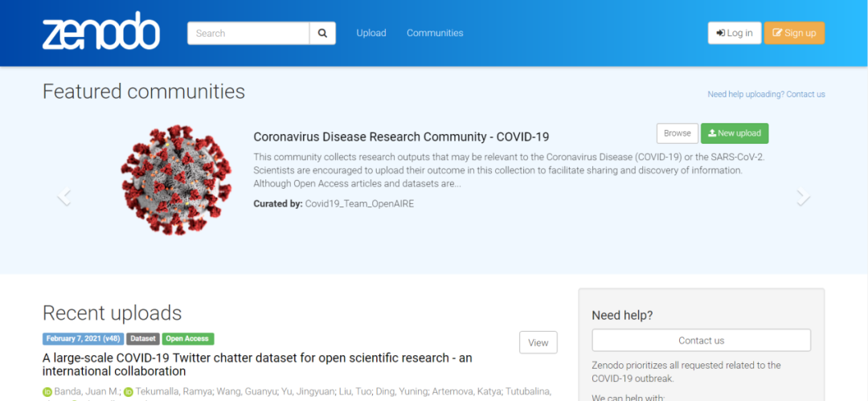View the Twitter chatter dataset record
The width and height of the screenshot is (868, 401).
[538, 342]
